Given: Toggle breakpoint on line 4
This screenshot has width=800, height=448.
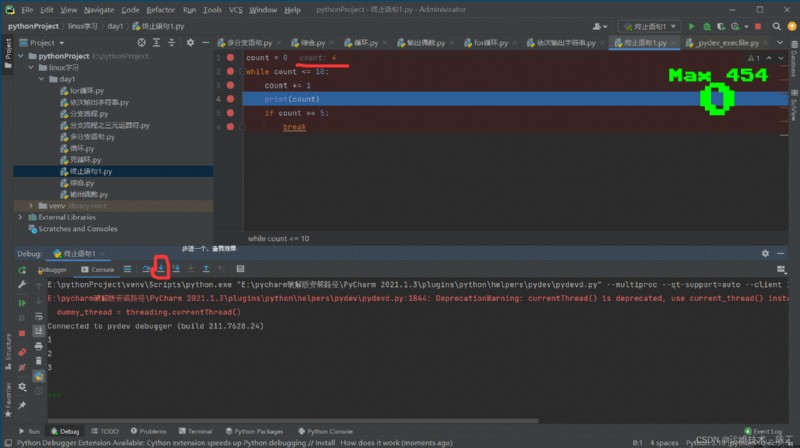Looking at the screenshot, I should tap(231, 99).
